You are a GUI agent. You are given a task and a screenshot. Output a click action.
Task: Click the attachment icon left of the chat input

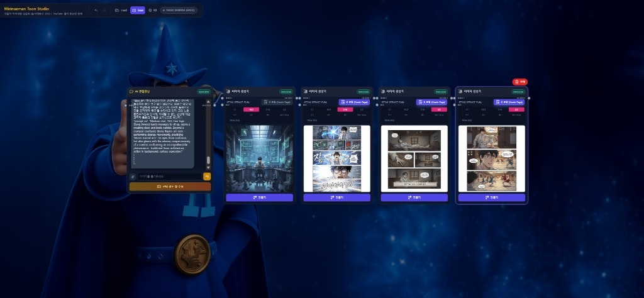click(x=133, y=177)
